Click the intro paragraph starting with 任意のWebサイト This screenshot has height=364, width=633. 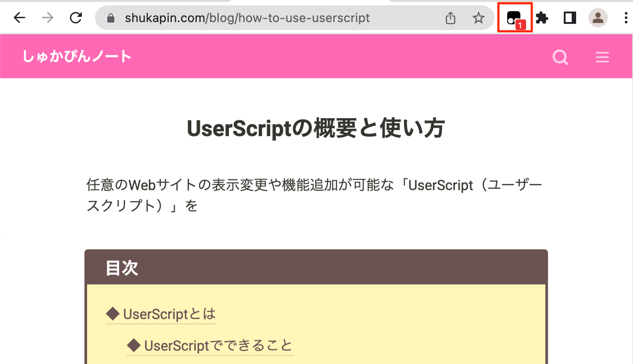point(314,195)
